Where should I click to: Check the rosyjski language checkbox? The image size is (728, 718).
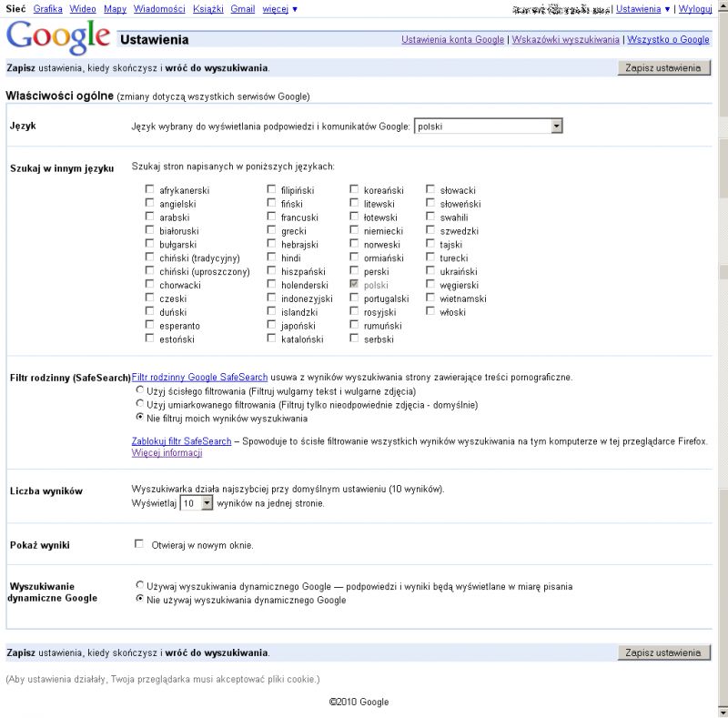[x=354, y=310]
